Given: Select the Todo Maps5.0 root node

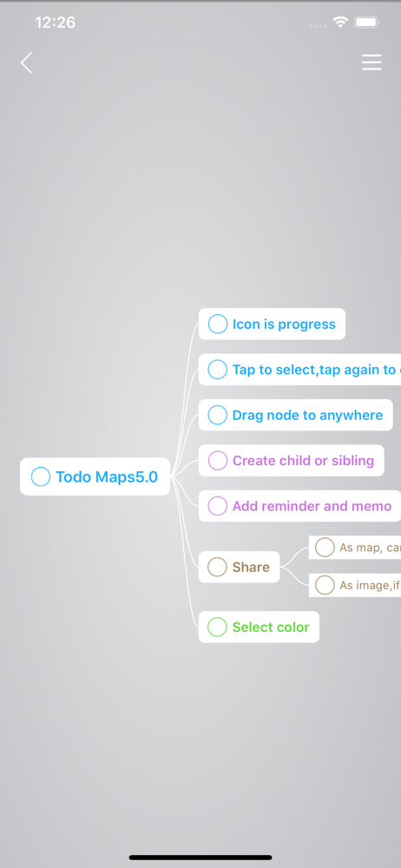Looking at the screenshot, I should coord(95,477).
